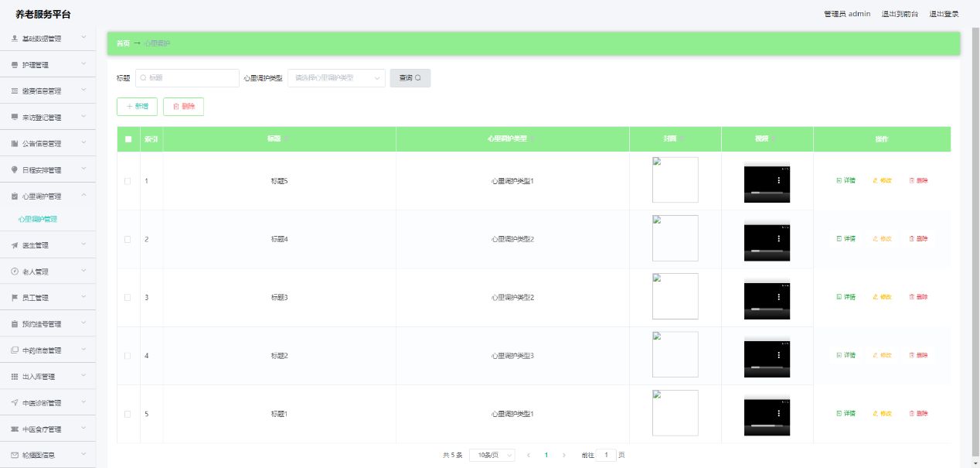
Task: Click the 缴费信息管理 list icon
Action: coord(15,91)
